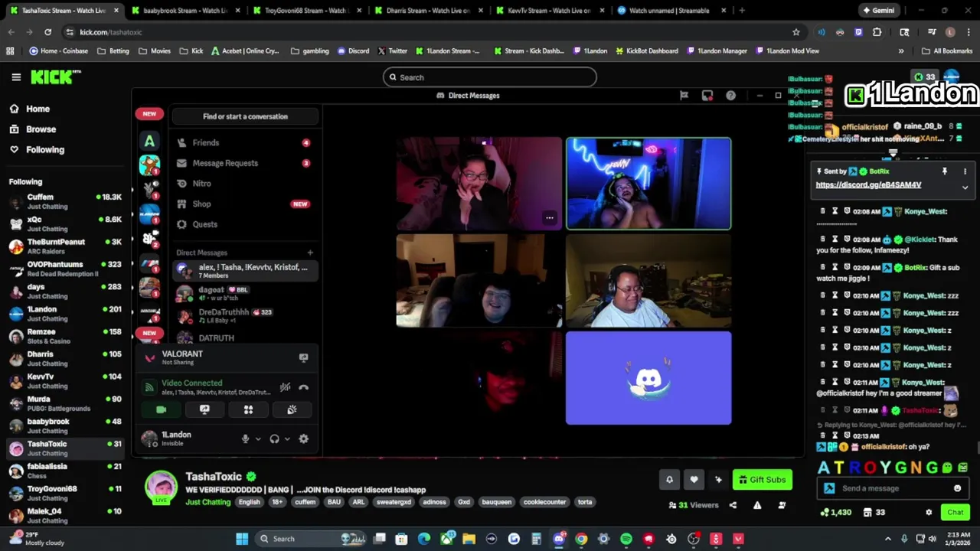
Task: Share your screen in Discord call
Action: [x=204, y=410]
